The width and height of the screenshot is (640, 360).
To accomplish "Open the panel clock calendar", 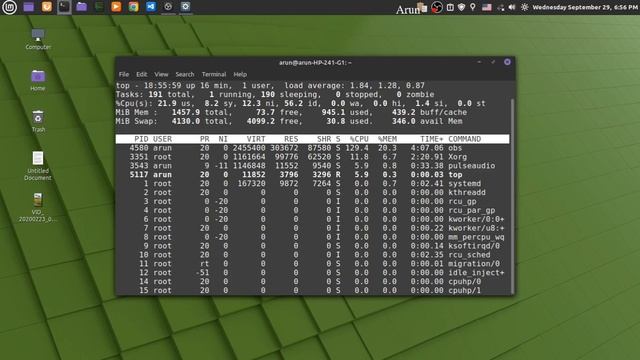I will pyautogui.click(x=585, y=7).
